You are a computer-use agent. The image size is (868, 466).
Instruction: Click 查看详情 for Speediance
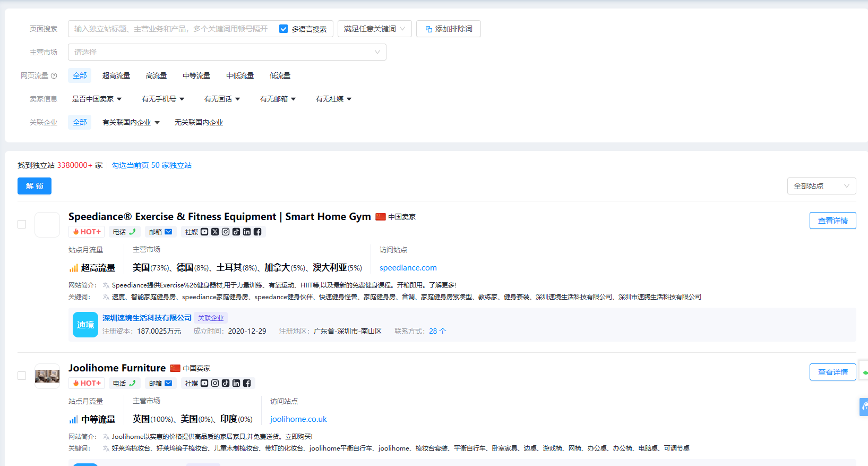point(833,221)
